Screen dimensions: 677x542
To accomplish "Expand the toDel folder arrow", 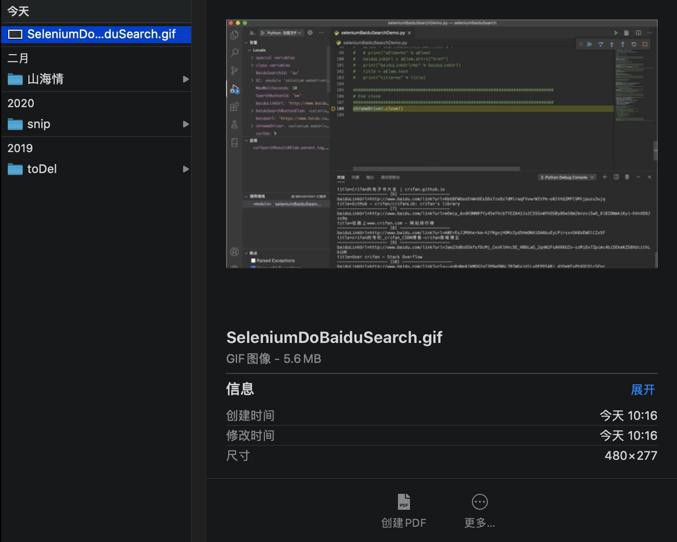I will [186, 169].
